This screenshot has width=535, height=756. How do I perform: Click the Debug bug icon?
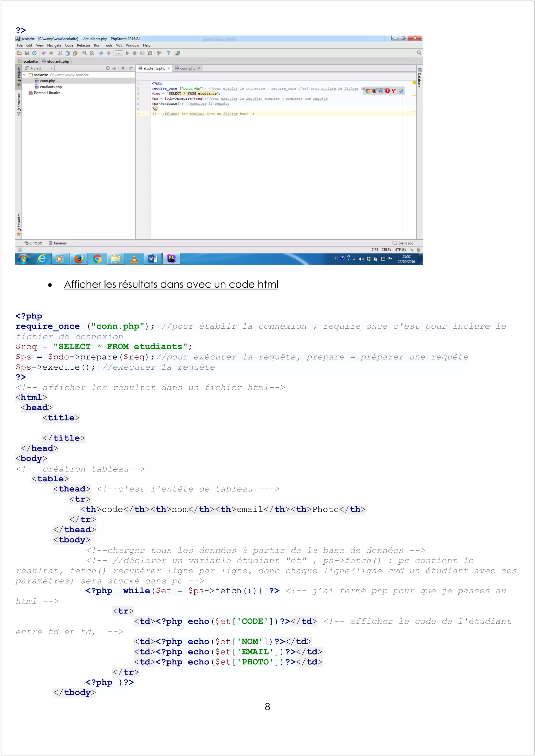[x=135, y=53]
